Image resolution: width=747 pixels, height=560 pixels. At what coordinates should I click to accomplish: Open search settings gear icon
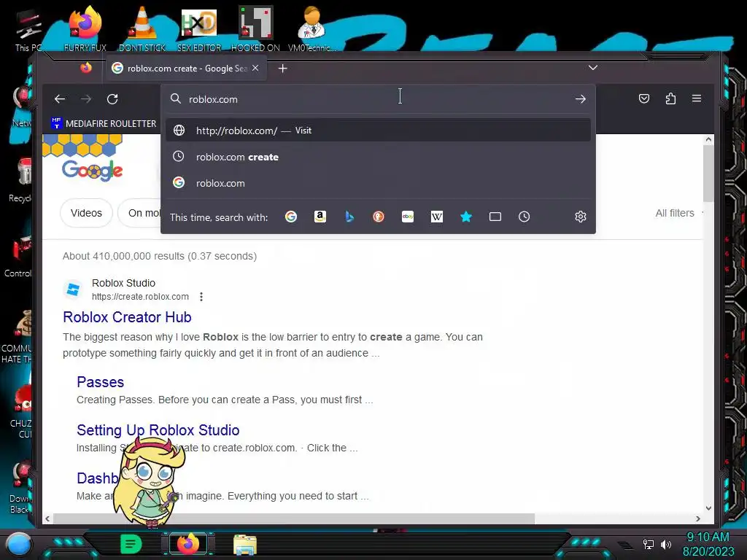[x=580, y=217]
